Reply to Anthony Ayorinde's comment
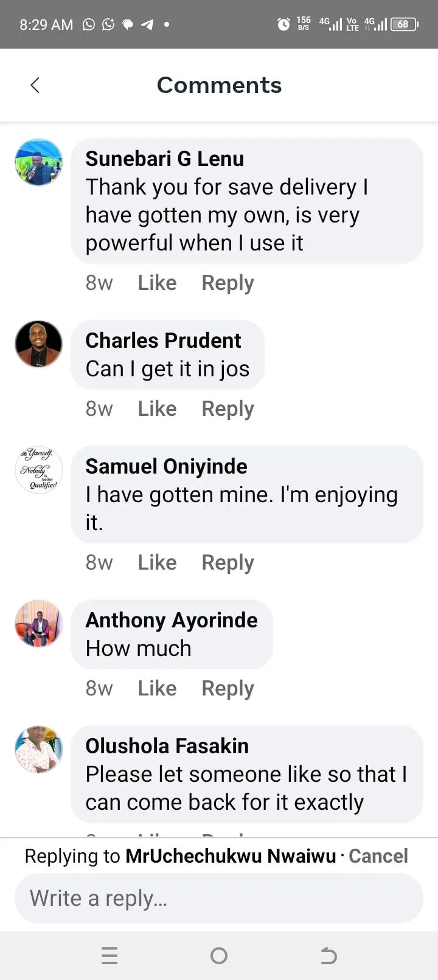Image resolution: width=438 pixels, height=980 pixels. (x=228, y=688)
